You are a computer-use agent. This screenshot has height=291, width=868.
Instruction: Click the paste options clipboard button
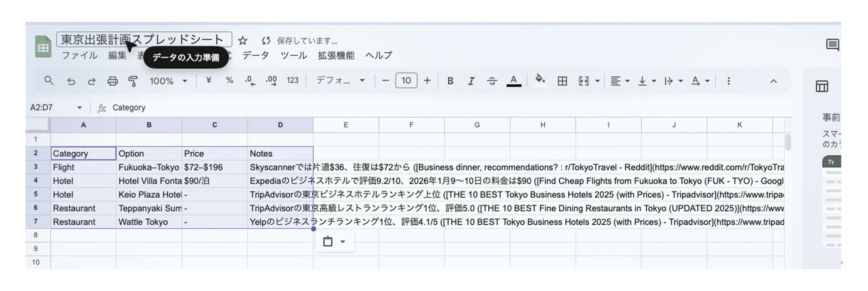coord(328,242)
